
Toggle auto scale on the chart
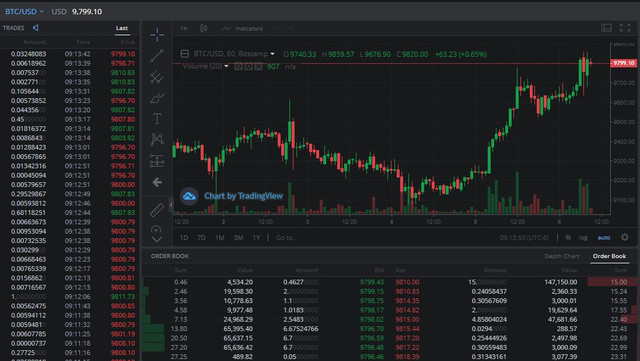tap(604, 237)
